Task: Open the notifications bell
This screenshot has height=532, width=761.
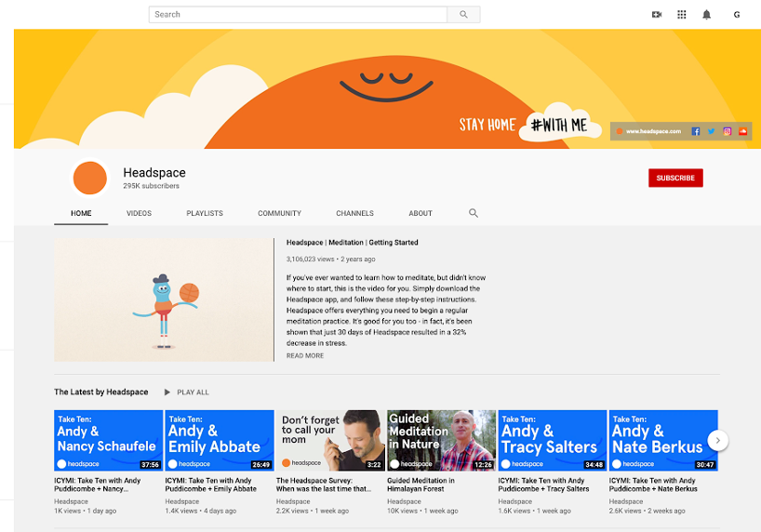Action: 707,15
